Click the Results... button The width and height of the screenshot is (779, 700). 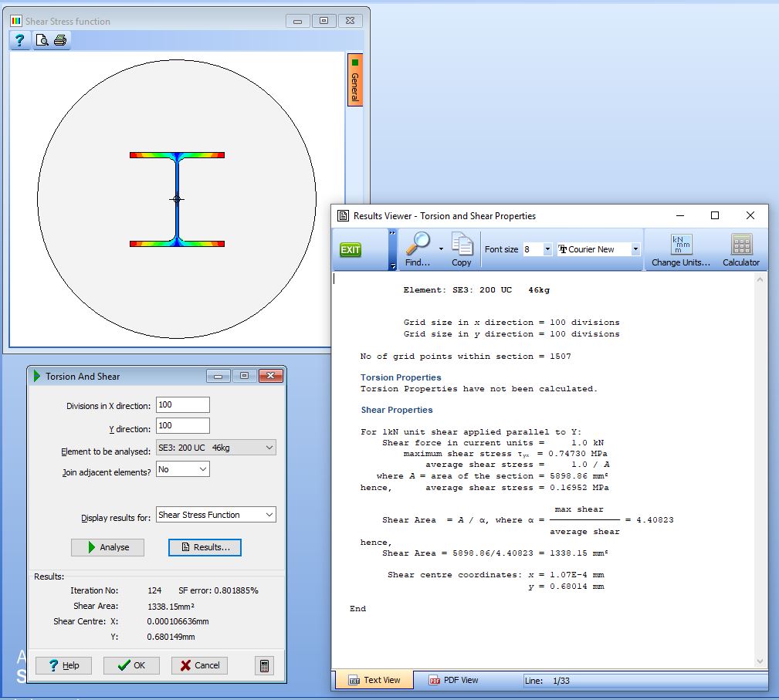click(205, 547)
